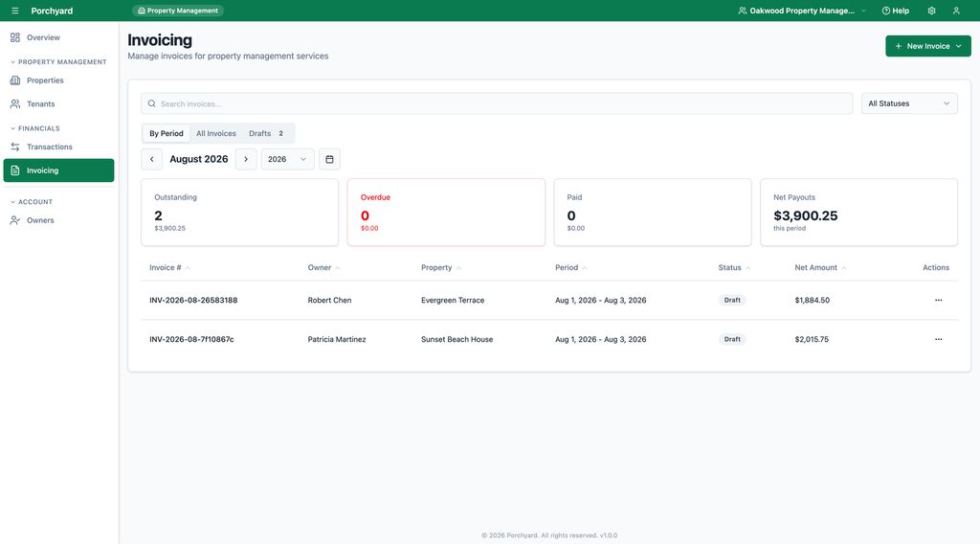Open invoice INV-2026-08-26583188

[x=193, y=300]
